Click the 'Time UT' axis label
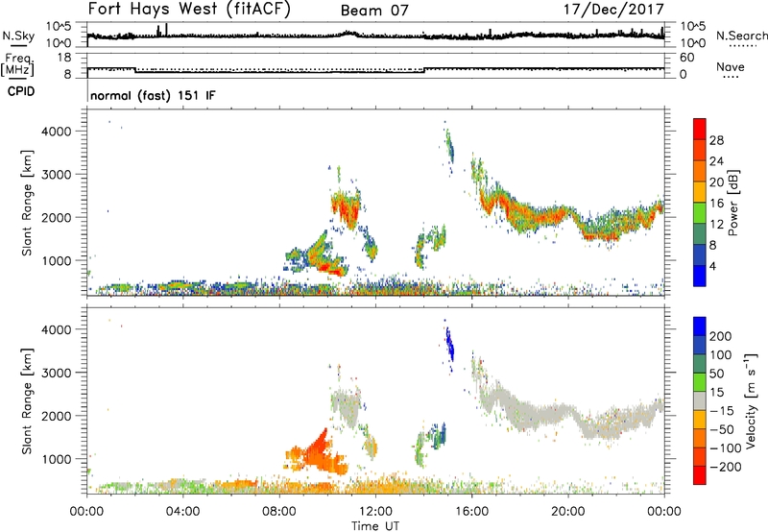768x532 pixels. pyautogui.click(x=375, y=526)
